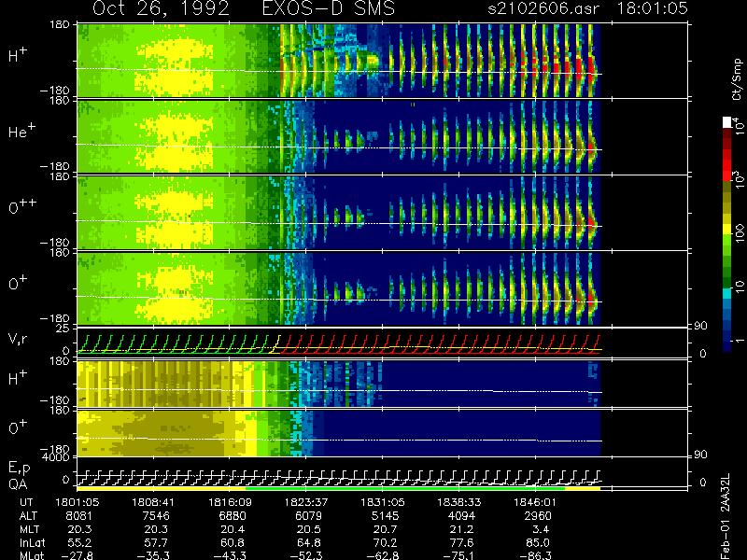Click the ALT value "4094"

click(461, 516)
